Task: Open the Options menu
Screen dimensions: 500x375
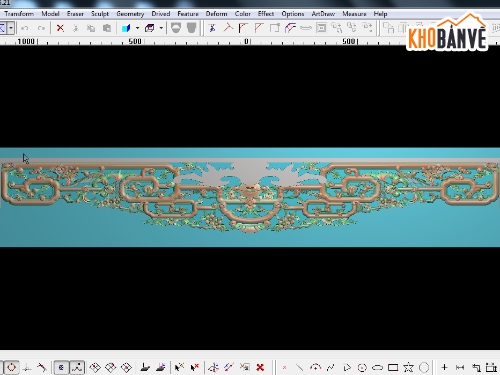Action: point(293,14)
